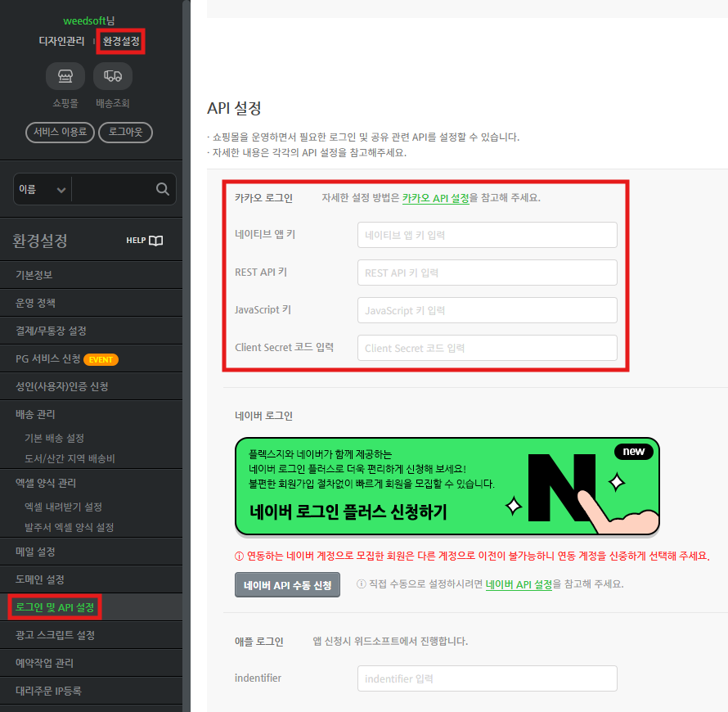This screenshot has height=712, width=728.
Task: Click the JavaScript 키 input field
Action: coord(487,310)
